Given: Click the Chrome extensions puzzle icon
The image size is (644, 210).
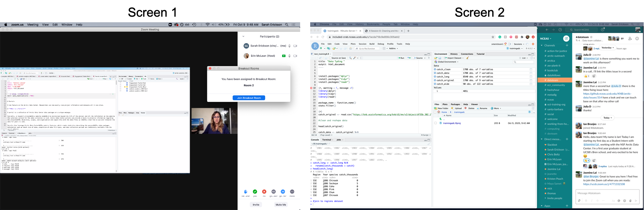Looking at the screenshot, I should click(522, 37).
